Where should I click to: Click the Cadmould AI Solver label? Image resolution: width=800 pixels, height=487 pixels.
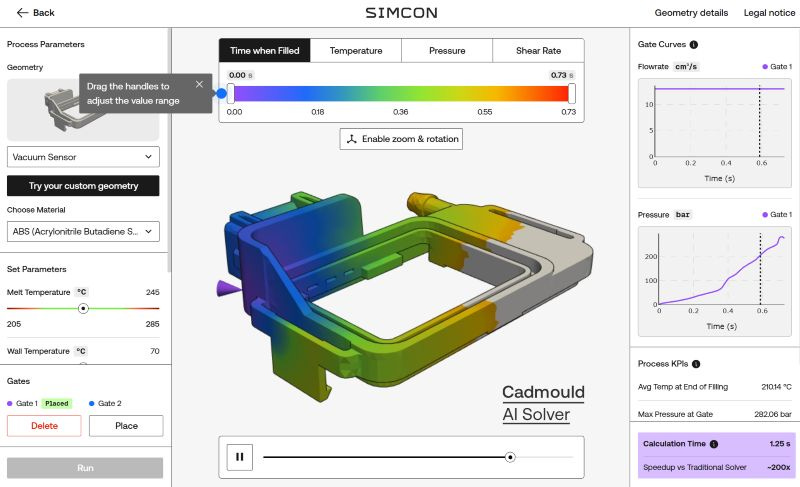pos(543,403)
